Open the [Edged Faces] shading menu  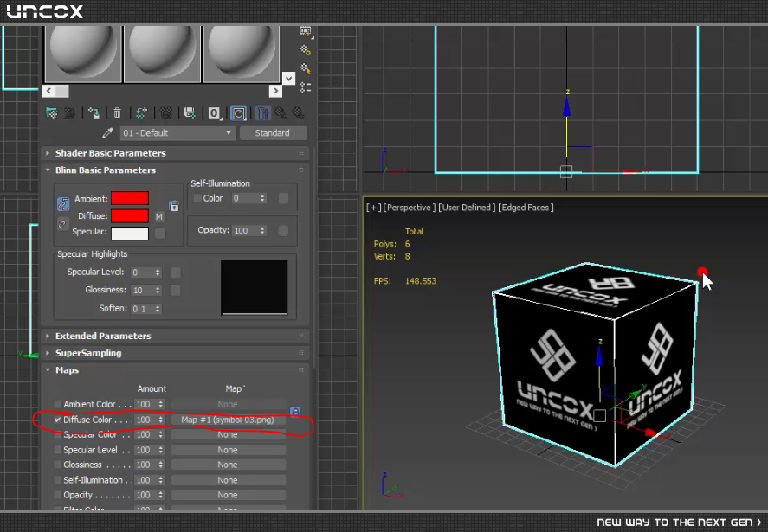(x=526, y=208)
